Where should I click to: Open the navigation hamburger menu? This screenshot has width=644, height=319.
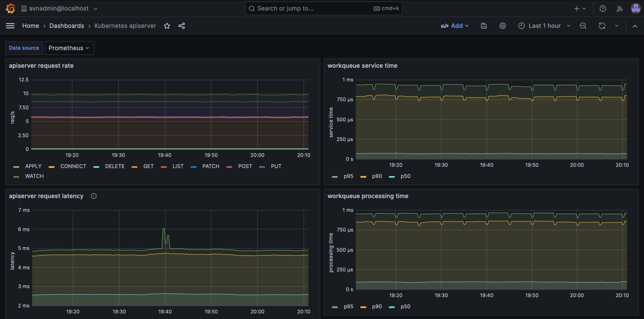(x=10, y=26)
